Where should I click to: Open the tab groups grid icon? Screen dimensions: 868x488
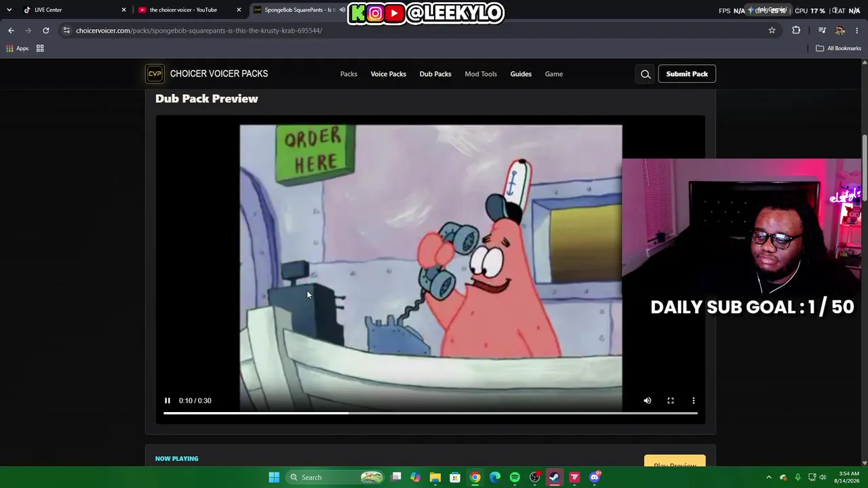click(x=40, y=48)
